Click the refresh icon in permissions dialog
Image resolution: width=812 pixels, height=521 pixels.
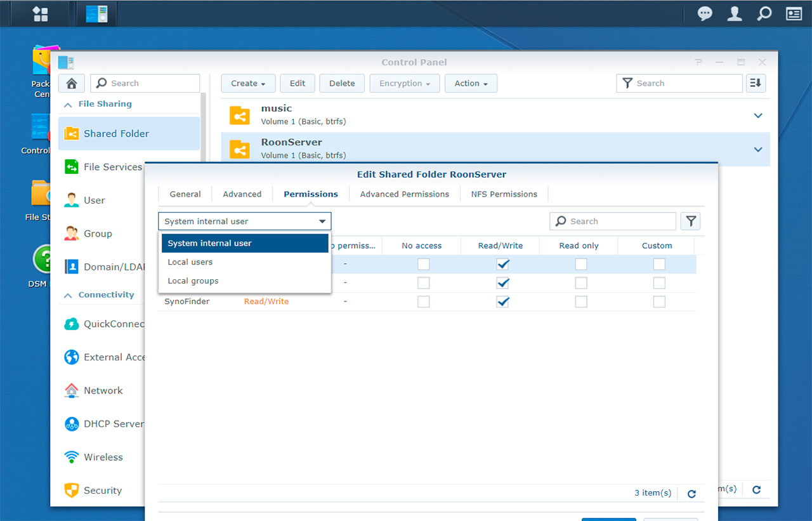point(691,494)
